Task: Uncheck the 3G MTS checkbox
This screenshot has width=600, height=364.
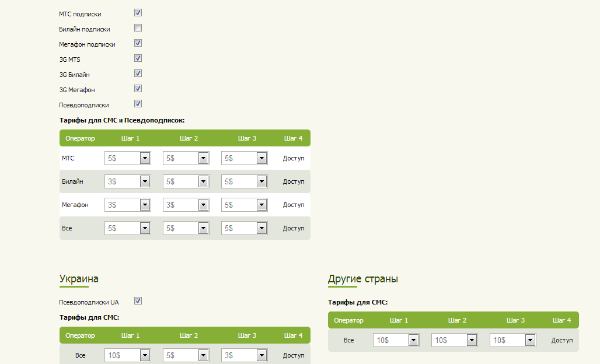Action: [x=138, y=58]
